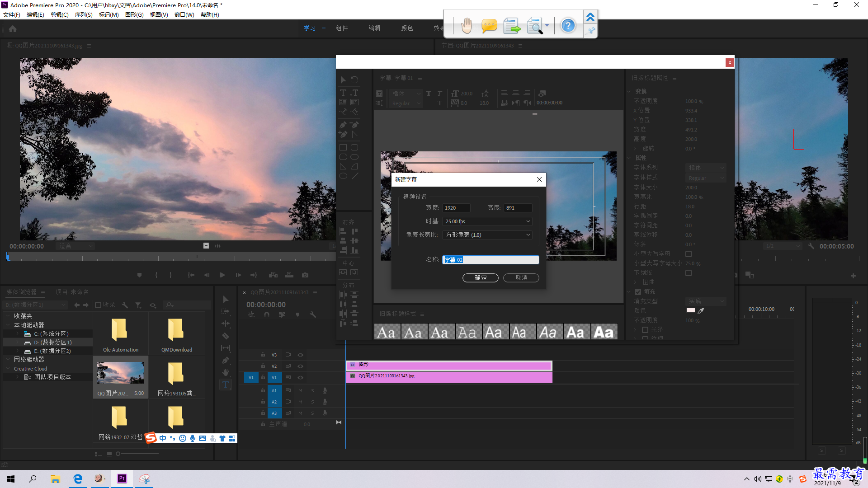
Task: Activate the Track Select Forward tool
Action: [225, 311]
